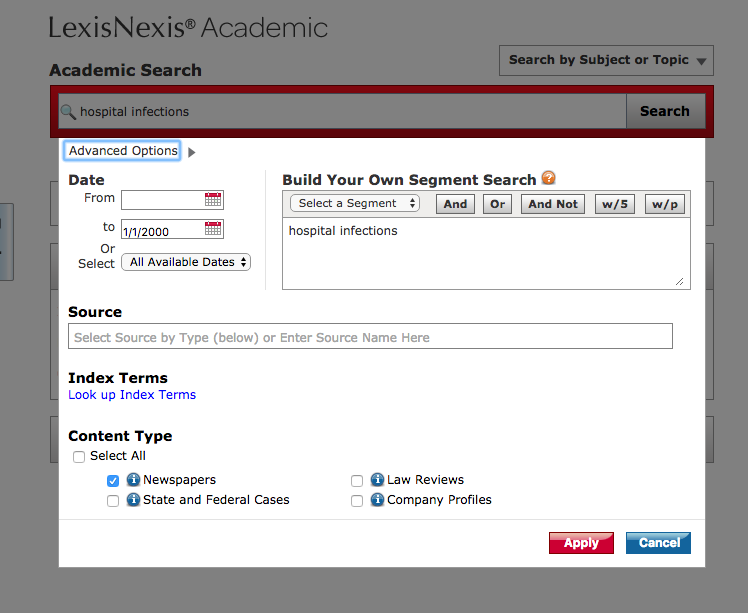Insert the w/p paragraph connector

(665, 204)
